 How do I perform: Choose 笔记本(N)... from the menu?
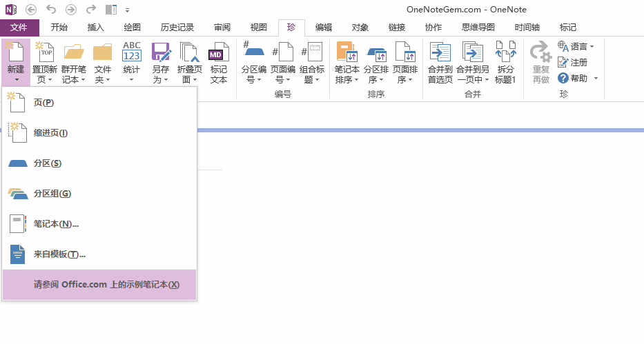click(99, 224)
